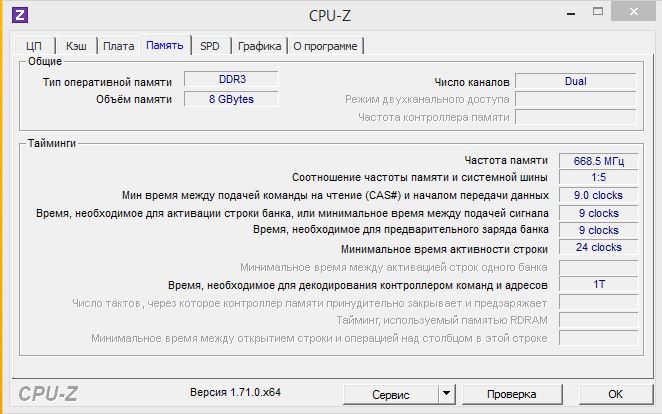
Task: Close the CPU-Z window
Action: pyautogui.click(x=634, y=12)
